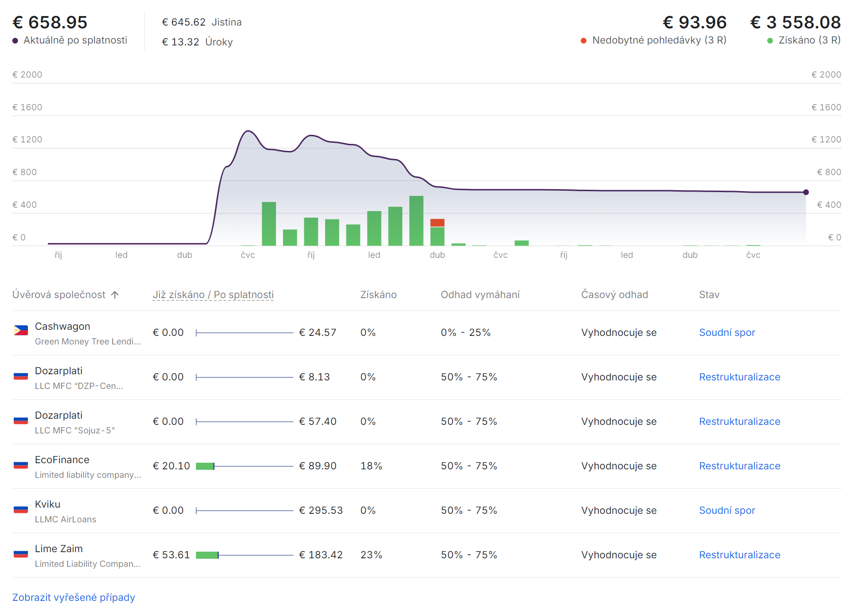Click the Cashwagon company name
Viewport: 851px width, 616px height.
(x=62, y=326)
